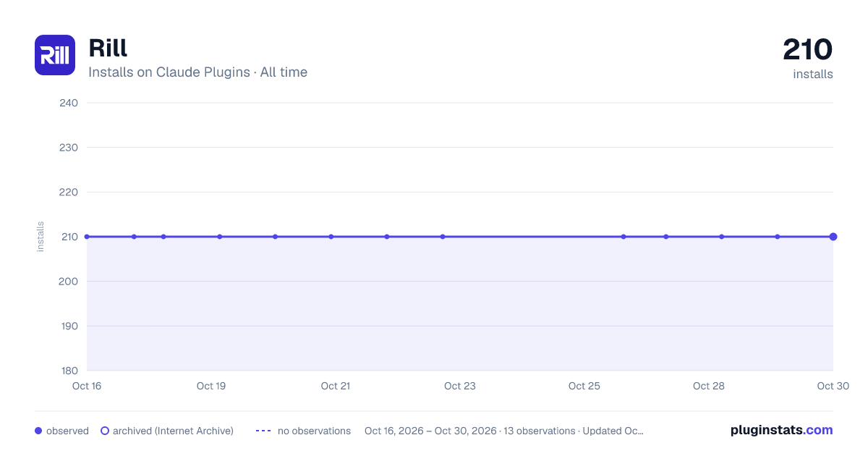Click the 'Oct 16' x-axis label
The image size is (868, 456).
click(87, 386)
